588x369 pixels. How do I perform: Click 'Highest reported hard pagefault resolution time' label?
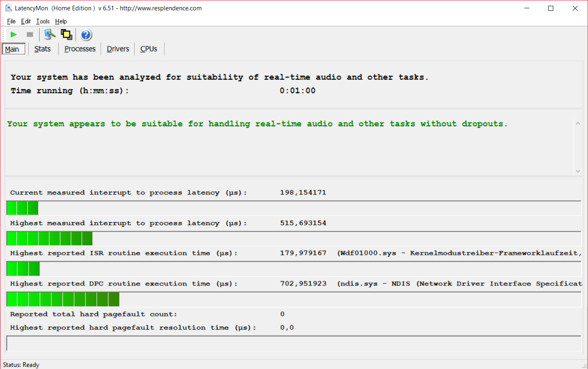pos(133,328)
